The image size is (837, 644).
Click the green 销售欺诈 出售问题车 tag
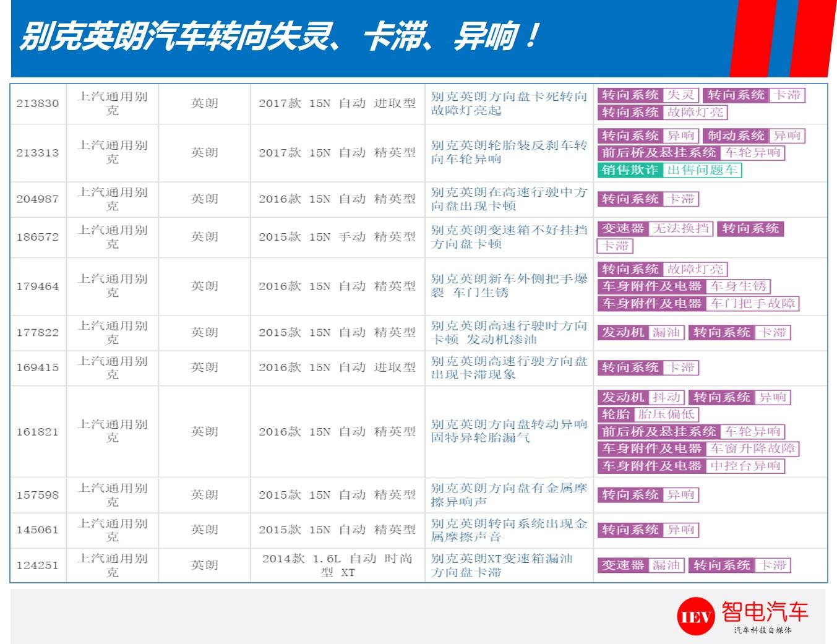[670, 170]
